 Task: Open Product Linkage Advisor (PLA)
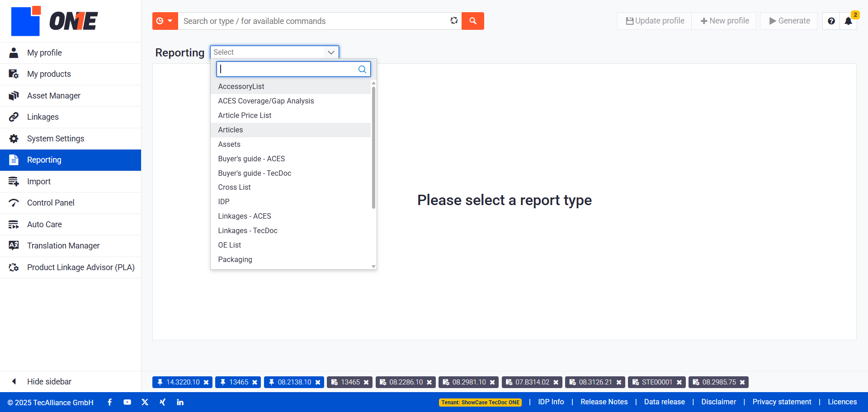71,267
